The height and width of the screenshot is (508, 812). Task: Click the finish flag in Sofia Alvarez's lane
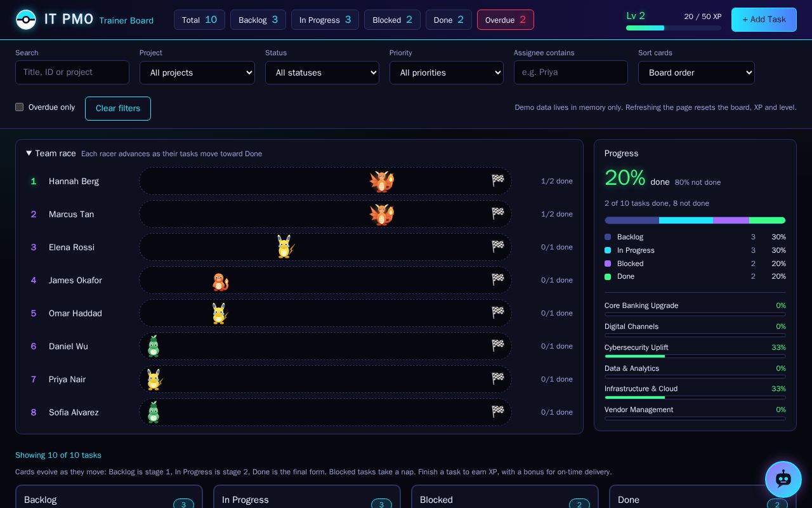[498, 411]
